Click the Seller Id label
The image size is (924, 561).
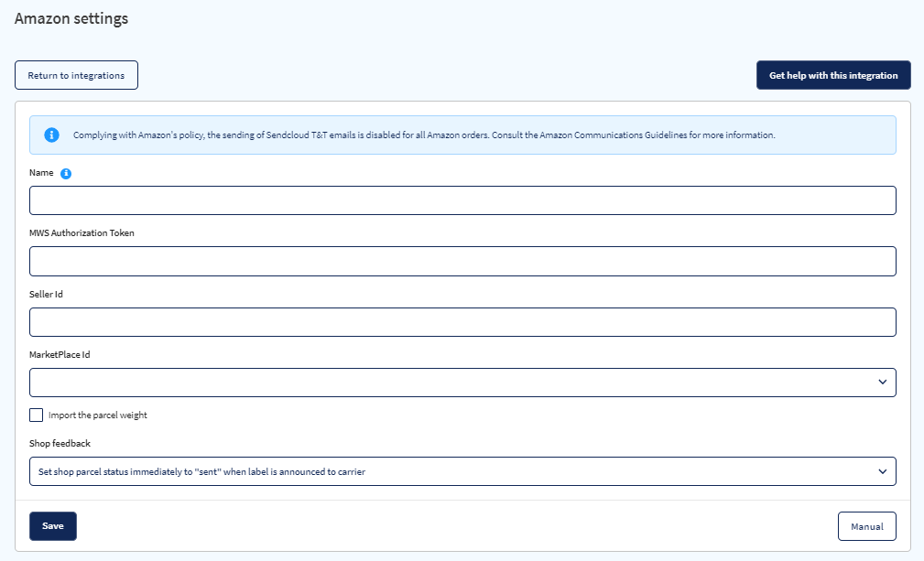46,295
